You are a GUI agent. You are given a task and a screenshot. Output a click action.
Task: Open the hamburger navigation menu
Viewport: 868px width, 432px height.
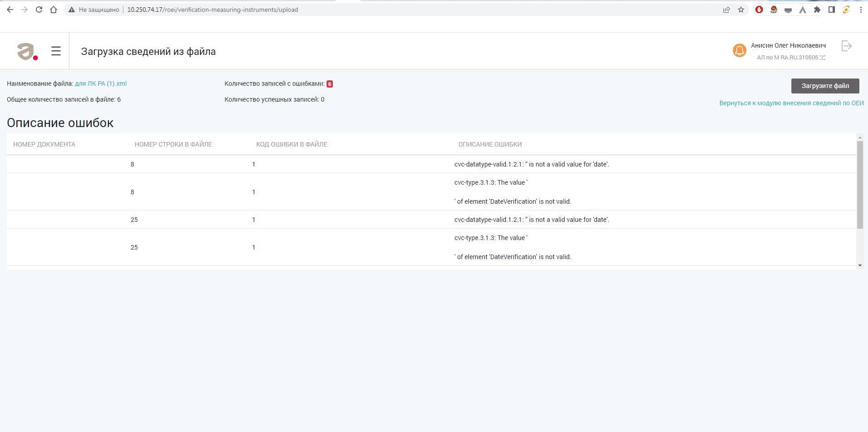point(56,51)
